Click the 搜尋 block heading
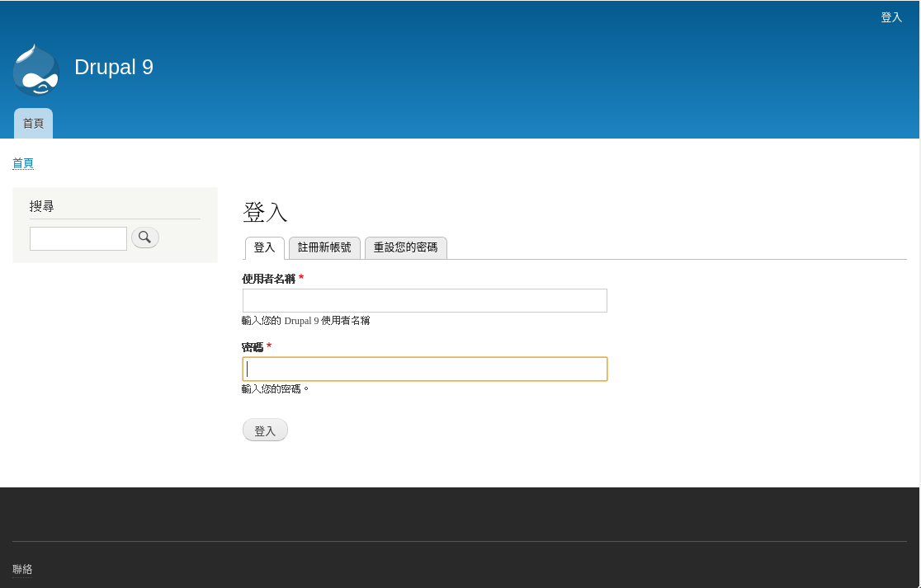The height and width of the screenshot is (588, 921). [x=42, y=206]
